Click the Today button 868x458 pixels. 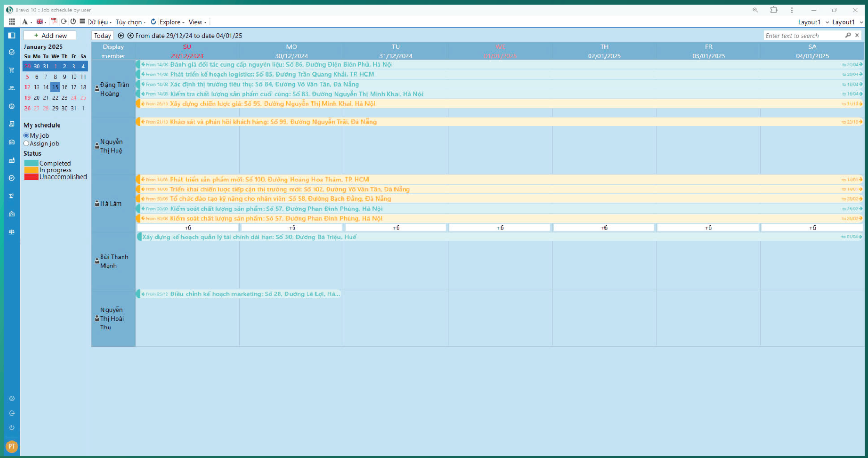pyautogui.click(x=102, y=36)
